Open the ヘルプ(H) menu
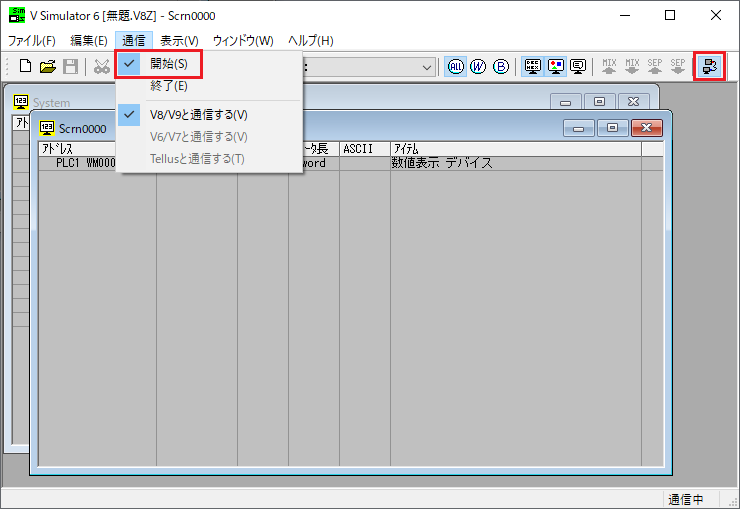Viewport: 740px width, 509px height. [x=311, y=41]
